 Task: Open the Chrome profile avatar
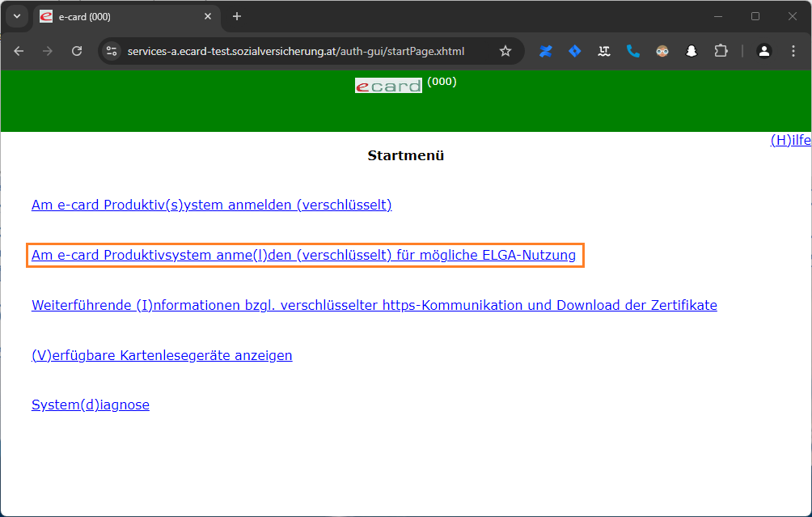point(763,51)
